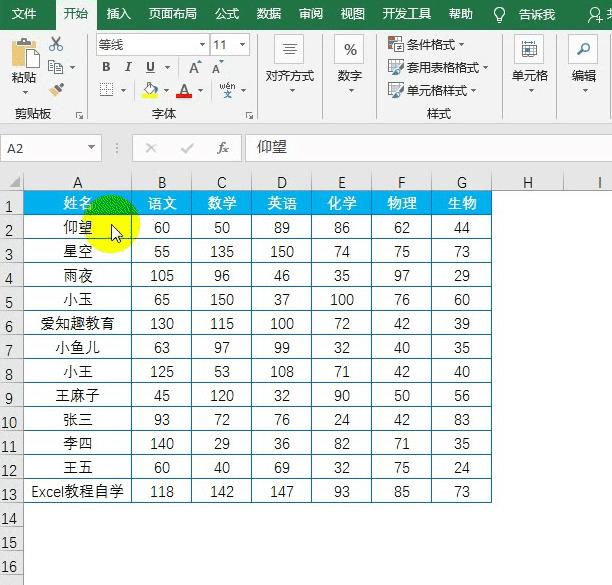Toggle Italic formatting
Screen dimensions: 612x585
tap(129, 67)
